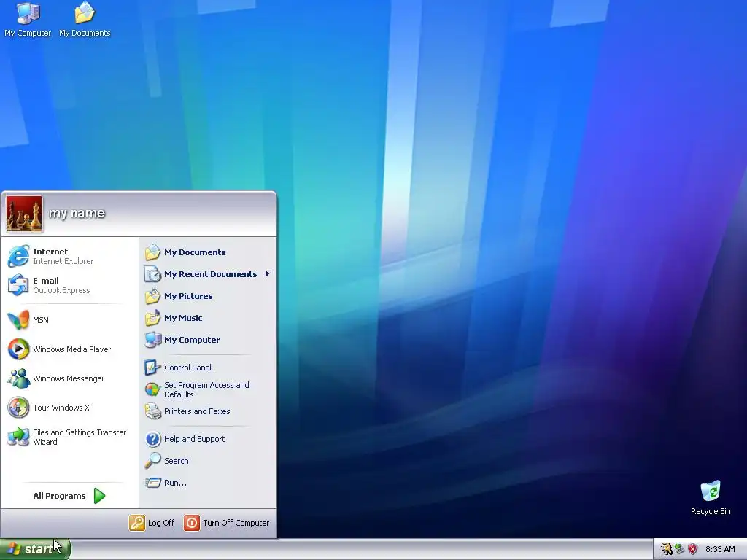
Task: Open the Recycle Bin on the desktop
Action: click(x=711, y=498)
